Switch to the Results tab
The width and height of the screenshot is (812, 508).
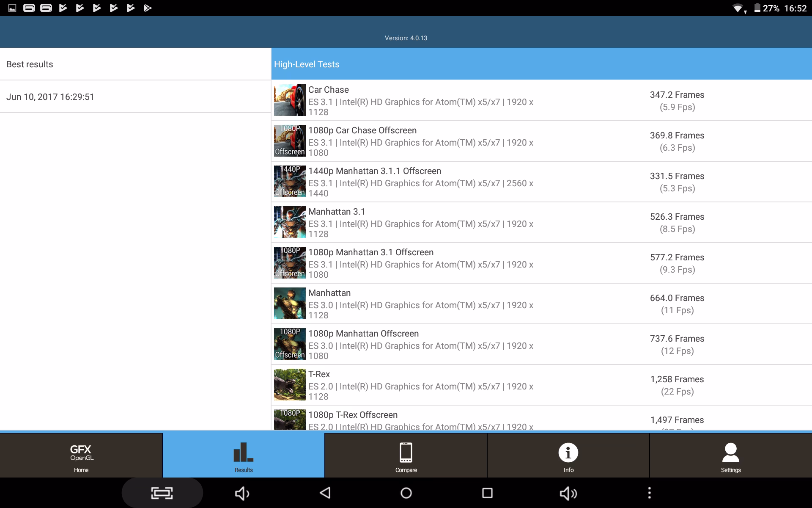tap(244, 456)
